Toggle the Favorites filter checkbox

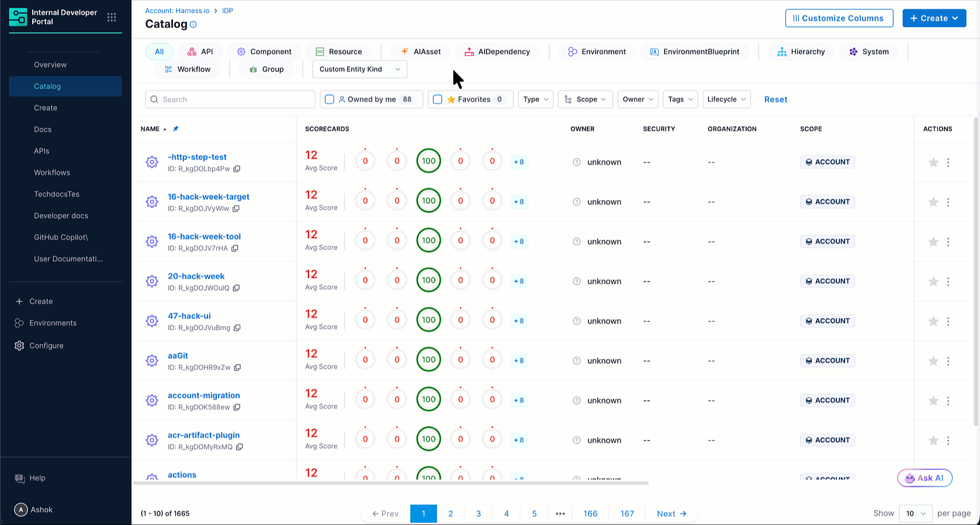(437, 100)
